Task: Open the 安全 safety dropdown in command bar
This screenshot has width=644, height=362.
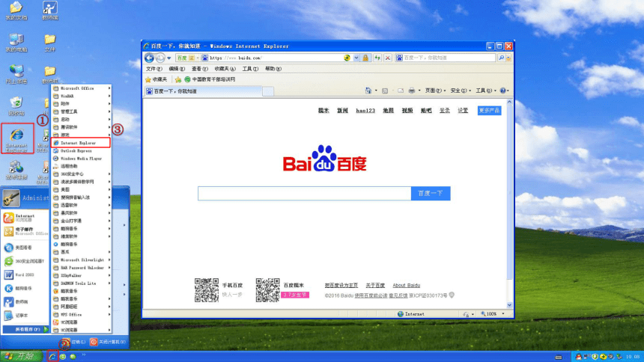Action: pyautogui.click(x=461, y=90)
